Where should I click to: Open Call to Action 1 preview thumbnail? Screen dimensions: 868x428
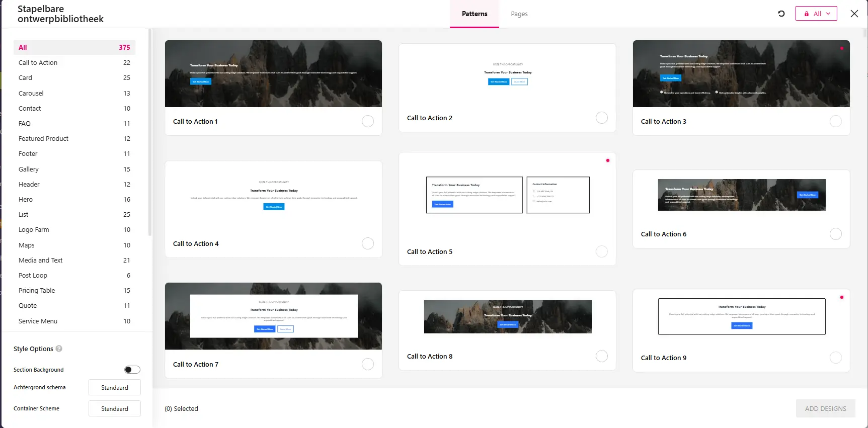click(x=273, y=73)
